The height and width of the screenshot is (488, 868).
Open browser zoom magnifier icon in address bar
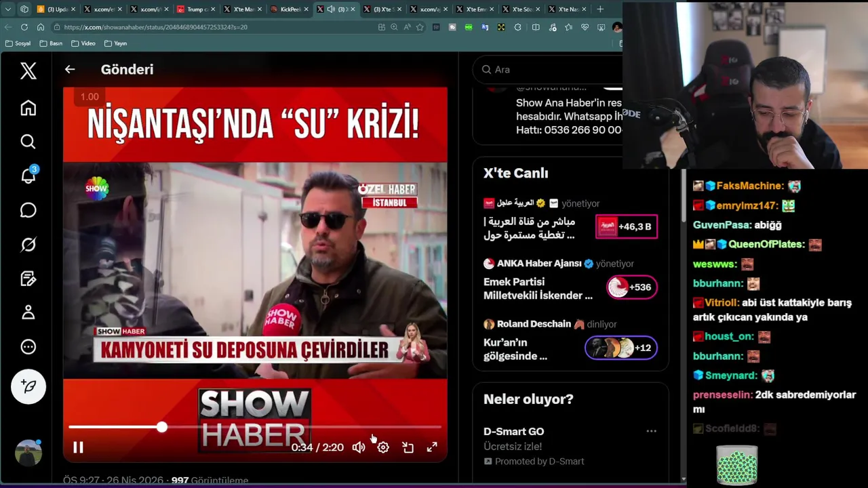(394, 27)
